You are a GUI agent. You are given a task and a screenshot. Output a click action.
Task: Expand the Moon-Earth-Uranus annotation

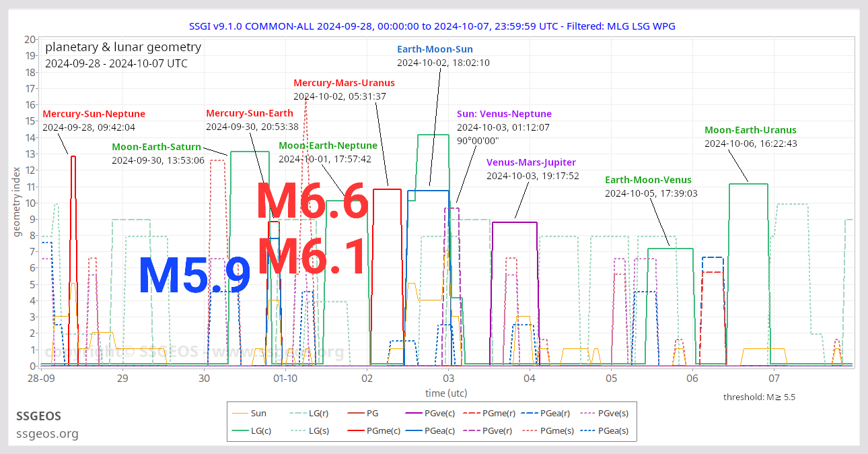(x=750, y=129)
